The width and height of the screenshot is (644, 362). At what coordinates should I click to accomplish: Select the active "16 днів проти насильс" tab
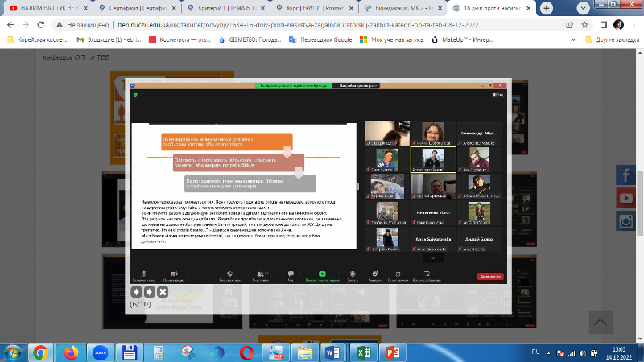(x=493, y=8)
